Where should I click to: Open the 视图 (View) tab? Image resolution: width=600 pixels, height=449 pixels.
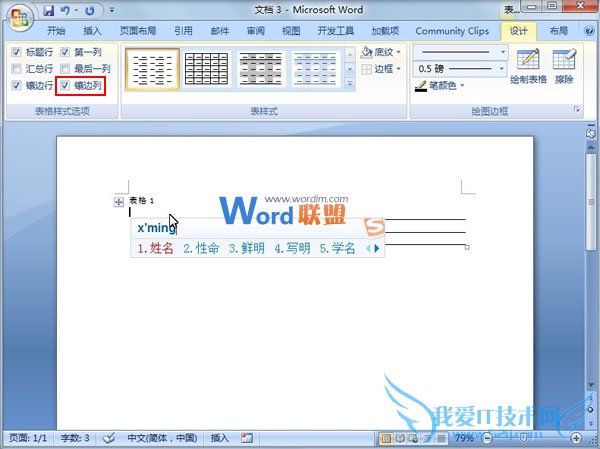[x=291, y=31]
